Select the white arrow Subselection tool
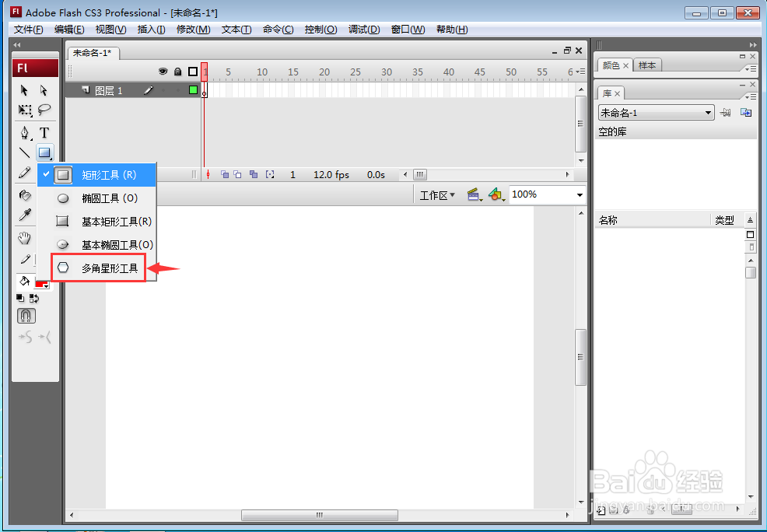Viewport: 767px width, 532px height. (44, 90)
